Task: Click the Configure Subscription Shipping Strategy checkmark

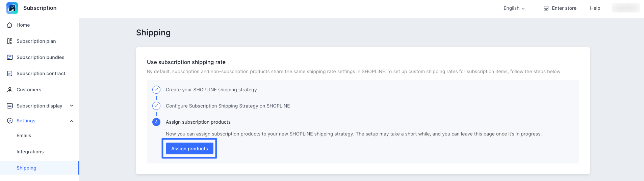Action: click(x=156, y=106)
